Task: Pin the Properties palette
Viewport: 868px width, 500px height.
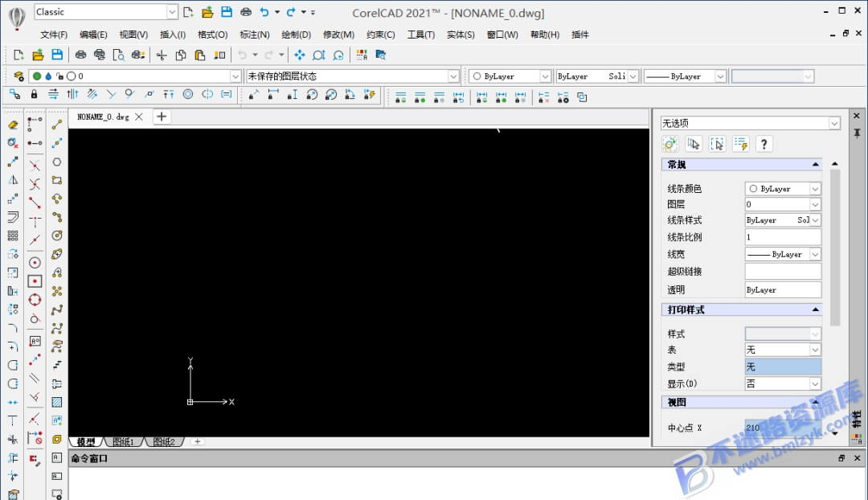Action: click(x=857, y=133)
